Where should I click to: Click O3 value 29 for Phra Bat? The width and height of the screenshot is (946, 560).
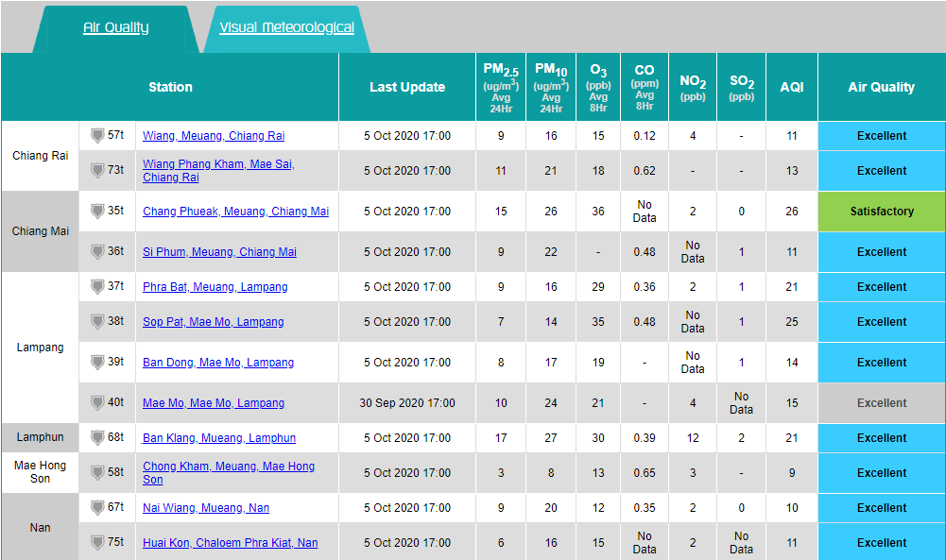tap(598, 287)
